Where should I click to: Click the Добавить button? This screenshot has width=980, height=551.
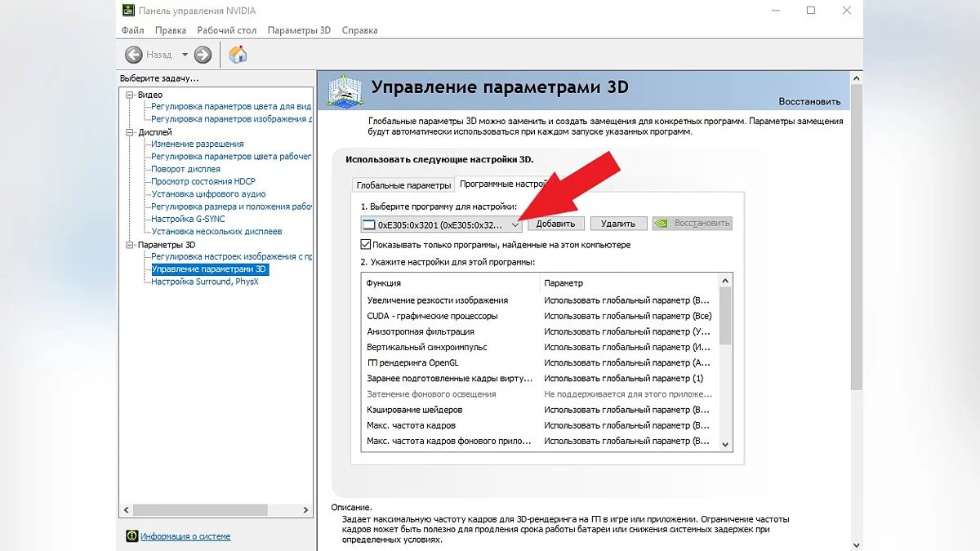pyautogui.click(x=555, y=224)
